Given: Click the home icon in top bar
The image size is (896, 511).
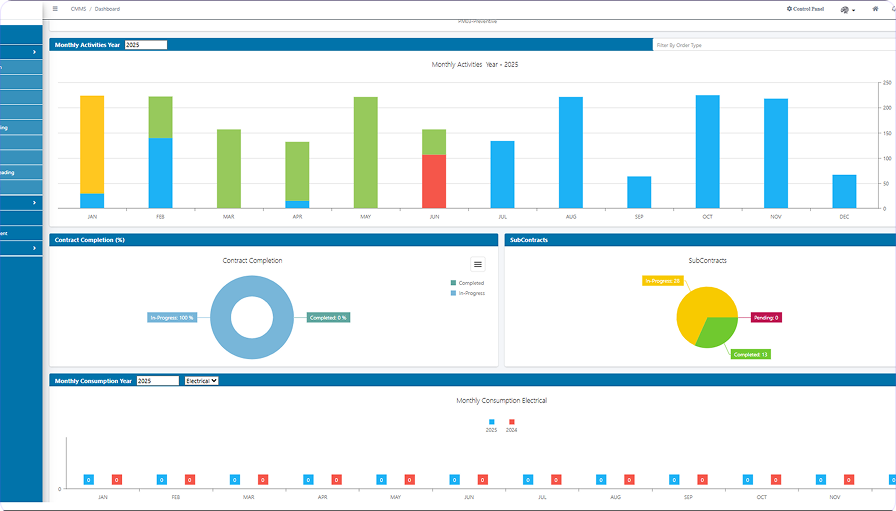Looking at the screenshot, I should (875, 8).
